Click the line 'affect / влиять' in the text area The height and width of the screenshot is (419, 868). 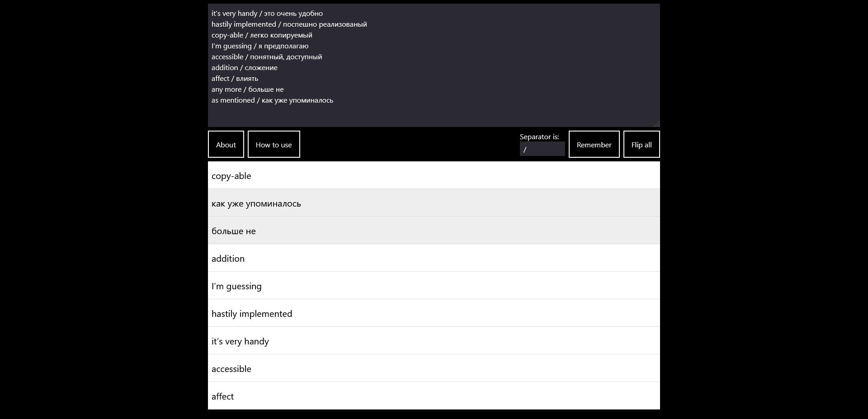tap(235, 78)
